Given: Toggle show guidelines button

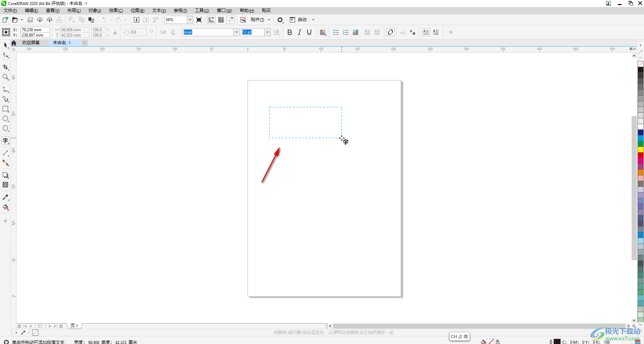Looking at the screenshot, I should coord(231,20).
